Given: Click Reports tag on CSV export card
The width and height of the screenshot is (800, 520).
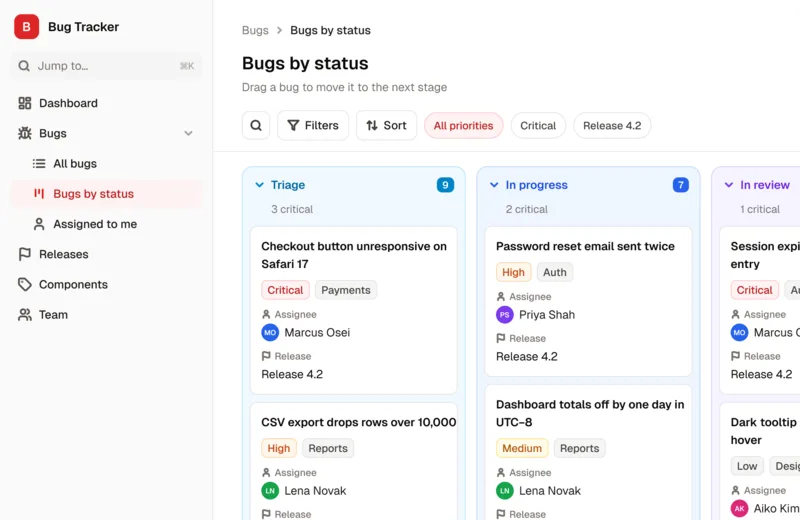Looking at the screenshot, I should pos(328,448).
